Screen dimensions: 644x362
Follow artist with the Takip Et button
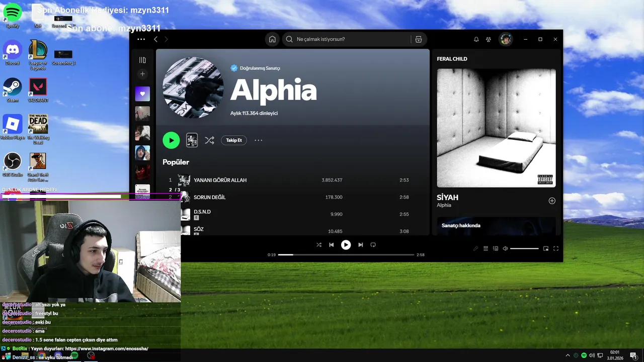coord(234,140)
